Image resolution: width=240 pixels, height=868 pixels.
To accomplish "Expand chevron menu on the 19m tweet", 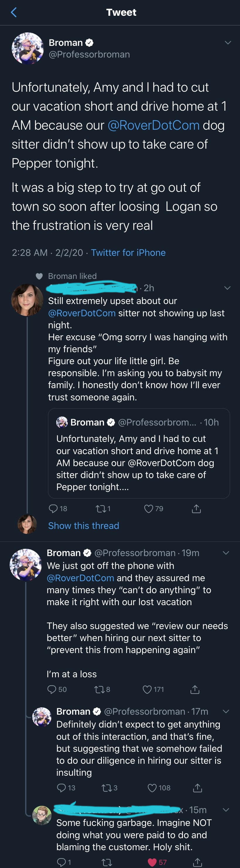I will (226, 553).
